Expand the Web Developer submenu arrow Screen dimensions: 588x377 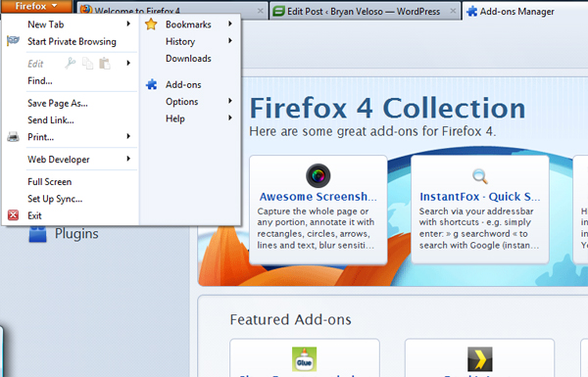[128, 159]
